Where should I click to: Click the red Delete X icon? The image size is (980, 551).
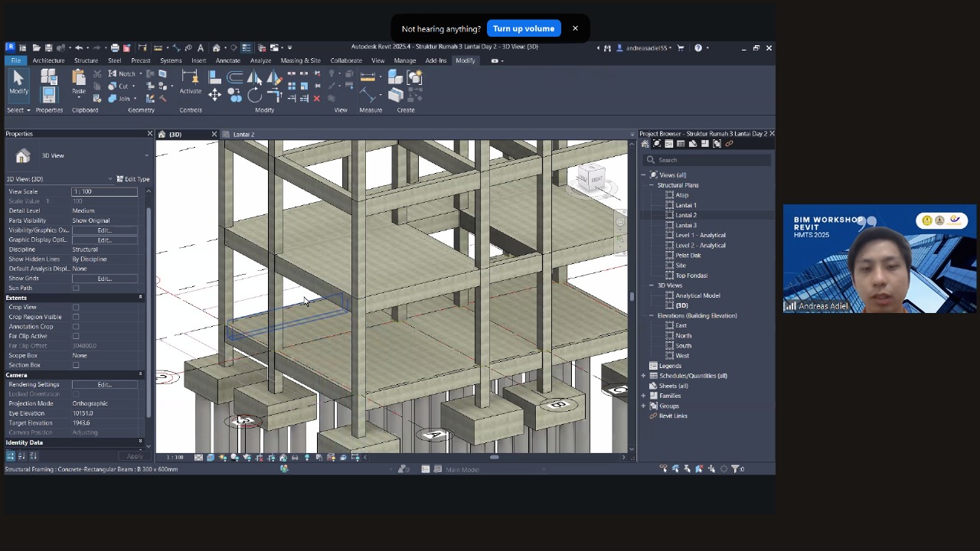coord(316,98)
